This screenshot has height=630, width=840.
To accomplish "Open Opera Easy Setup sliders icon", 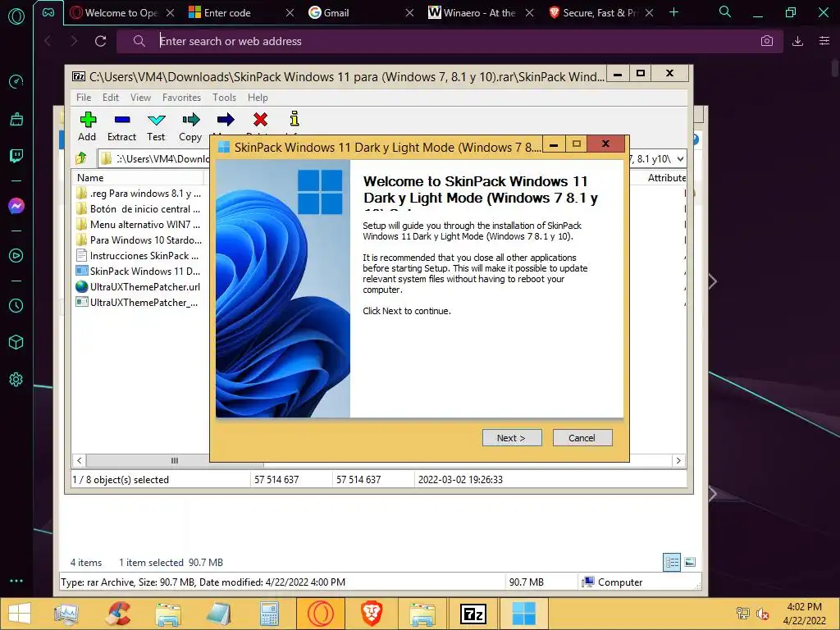I will (x=824, y=41).
